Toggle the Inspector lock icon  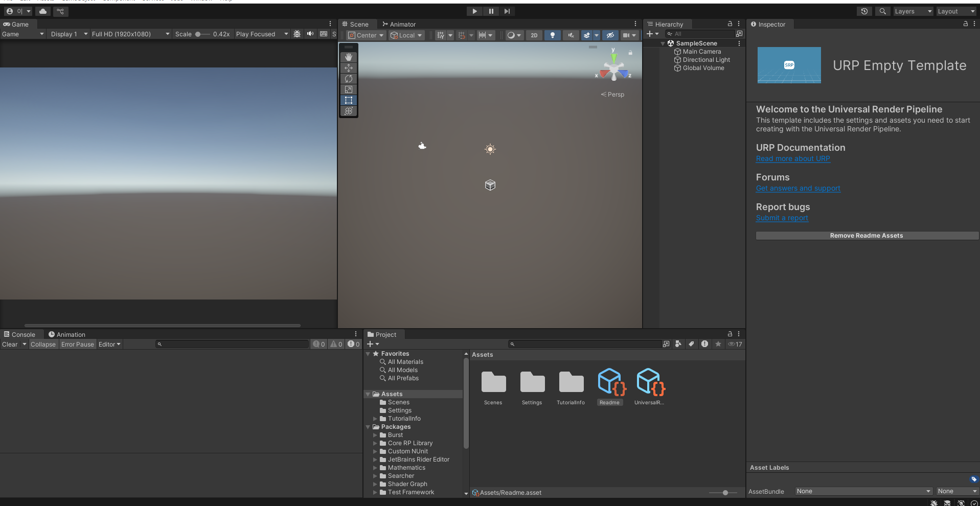965,24
